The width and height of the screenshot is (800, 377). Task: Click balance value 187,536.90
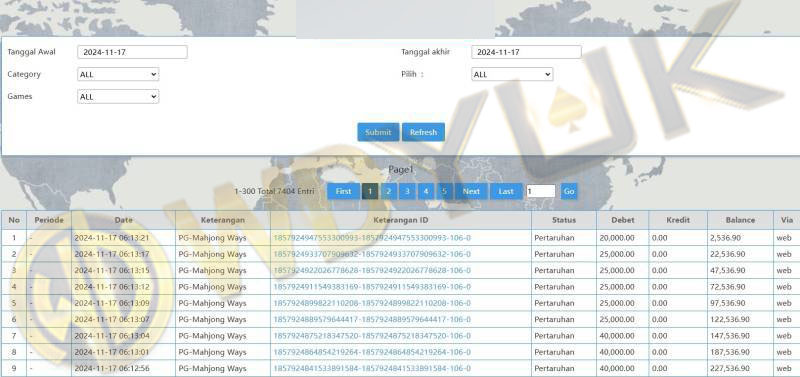(x=730, y=352)
